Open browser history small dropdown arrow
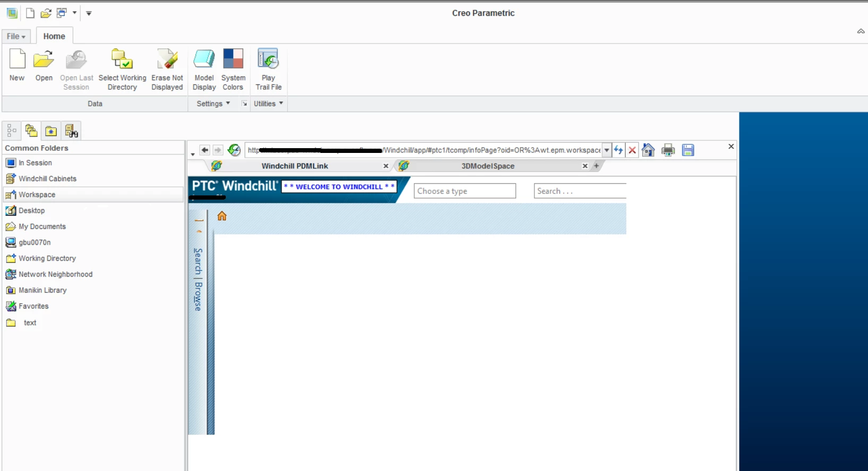The image size is (868, 471). click(192, 154)
